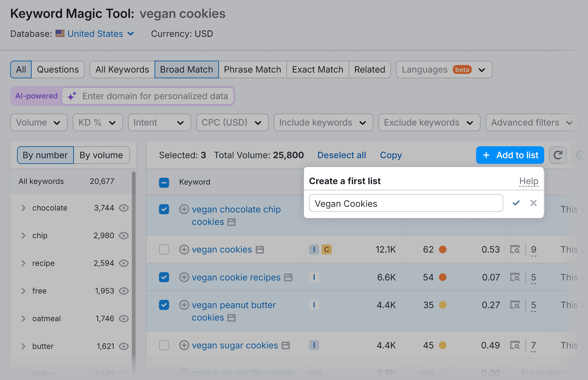
Task: Check the vegan cookies row checkbox
Action: tap(164, 249)
